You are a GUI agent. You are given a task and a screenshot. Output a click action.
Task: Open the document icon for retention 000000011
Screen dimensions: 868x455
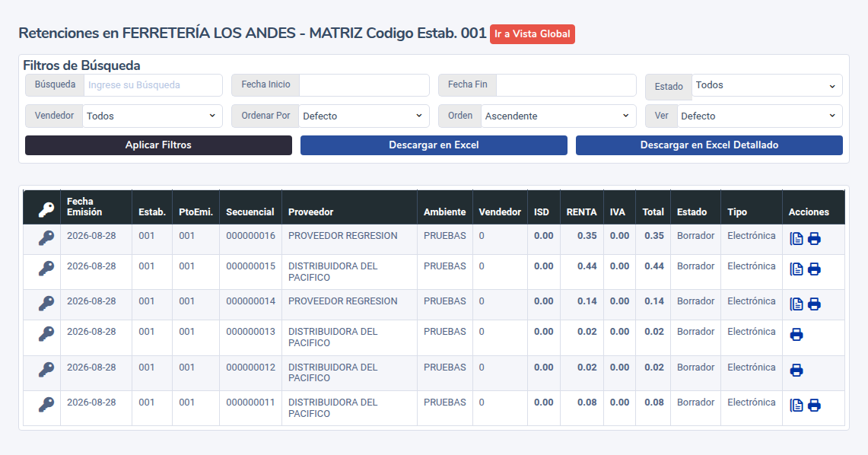796,406
